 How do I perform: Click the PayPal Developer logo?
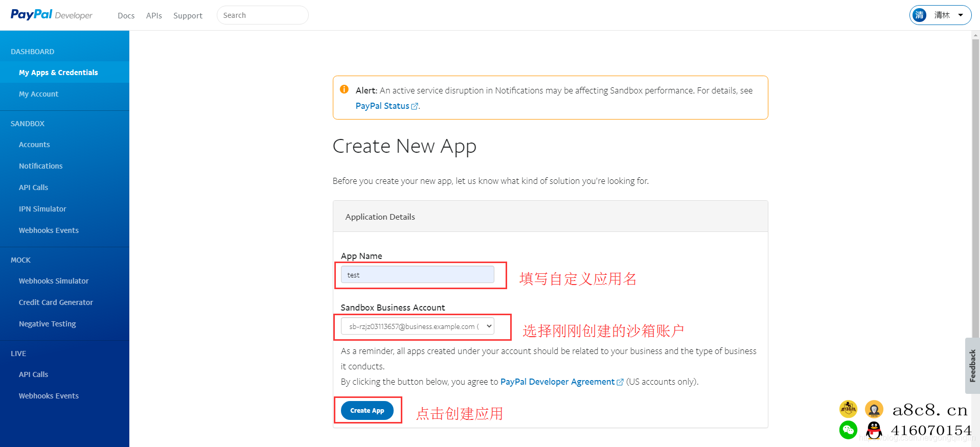coord(51,15)
